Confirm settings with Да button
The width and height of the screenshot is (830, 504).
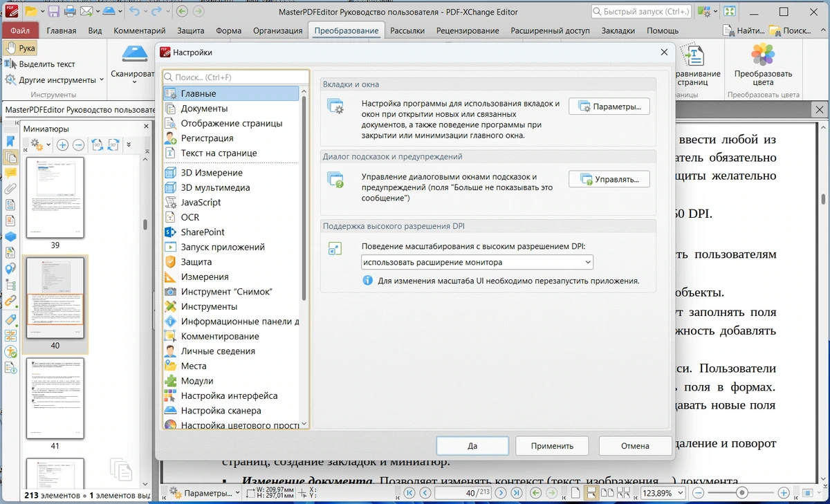(472, 446)
